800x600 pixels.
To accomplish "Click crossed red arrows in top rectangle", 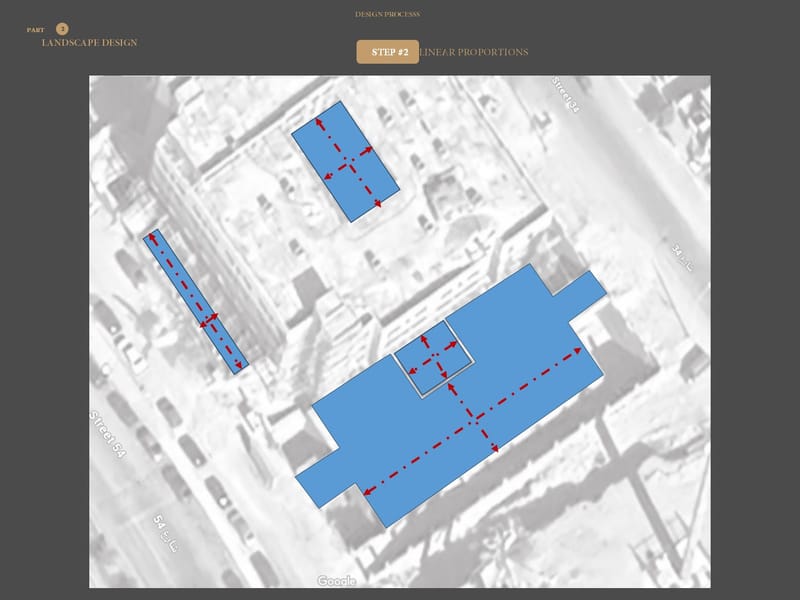I will click(347, 164).
